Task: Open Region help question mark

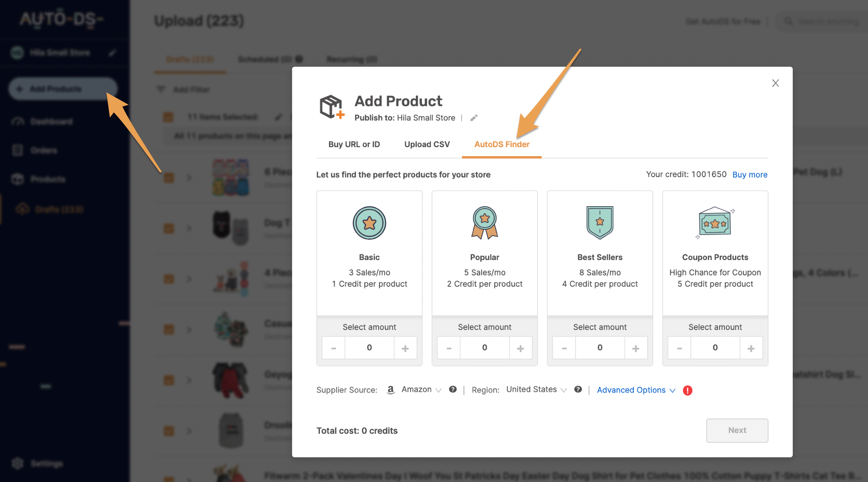Action: (x=578, y=389)
